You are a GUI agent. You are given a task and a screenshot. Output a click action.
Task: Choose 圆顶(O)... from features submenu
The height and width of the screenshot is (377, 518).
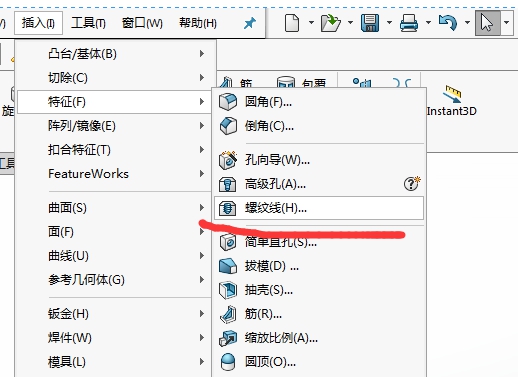point(319,362)
